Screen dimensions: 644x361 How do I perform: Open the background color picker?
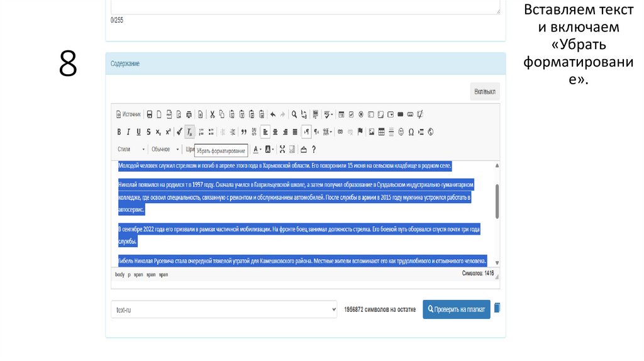(269, 150)
